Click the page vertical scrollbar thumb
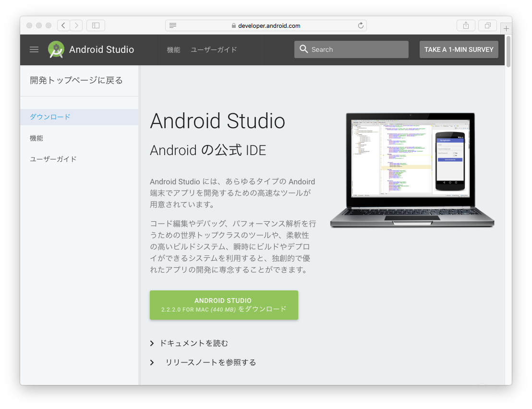532x409 pixels. click(508, 51)
